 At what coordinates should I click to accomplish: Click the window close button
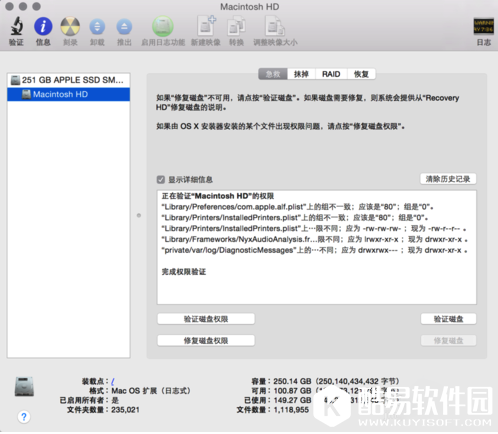coord(10,6)
